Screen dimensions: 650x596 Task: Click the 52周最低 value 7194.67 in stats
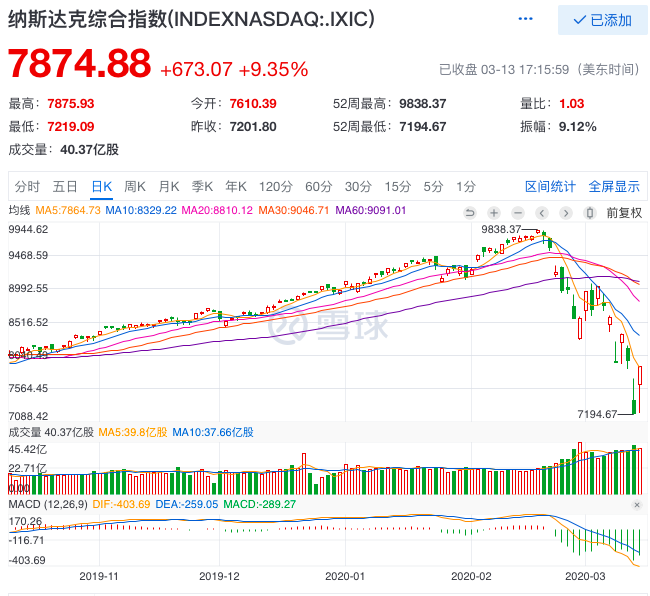coord(423,126)
